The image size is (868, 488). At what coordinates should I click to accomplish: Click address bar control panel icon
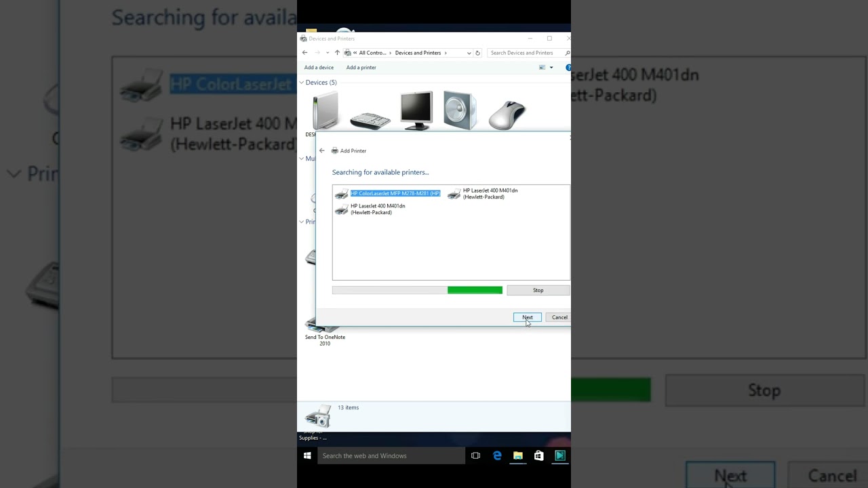click(x=348, y=53)
